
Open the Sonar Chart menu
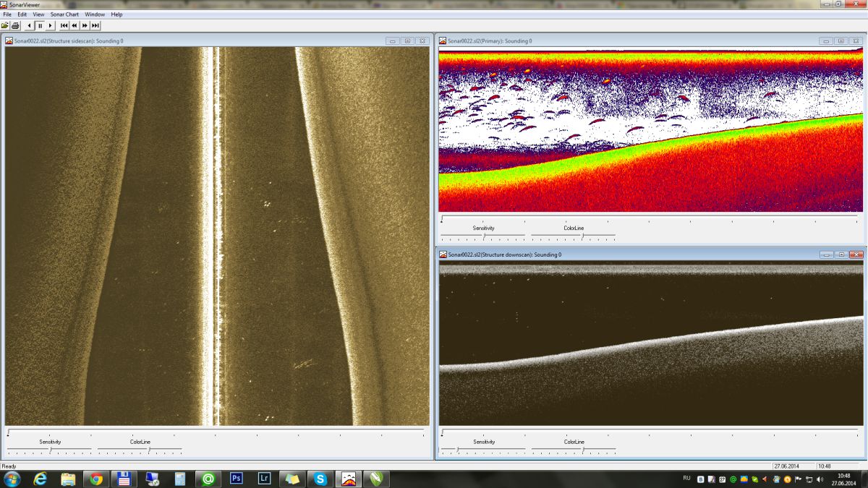click(x=64, y=14)
